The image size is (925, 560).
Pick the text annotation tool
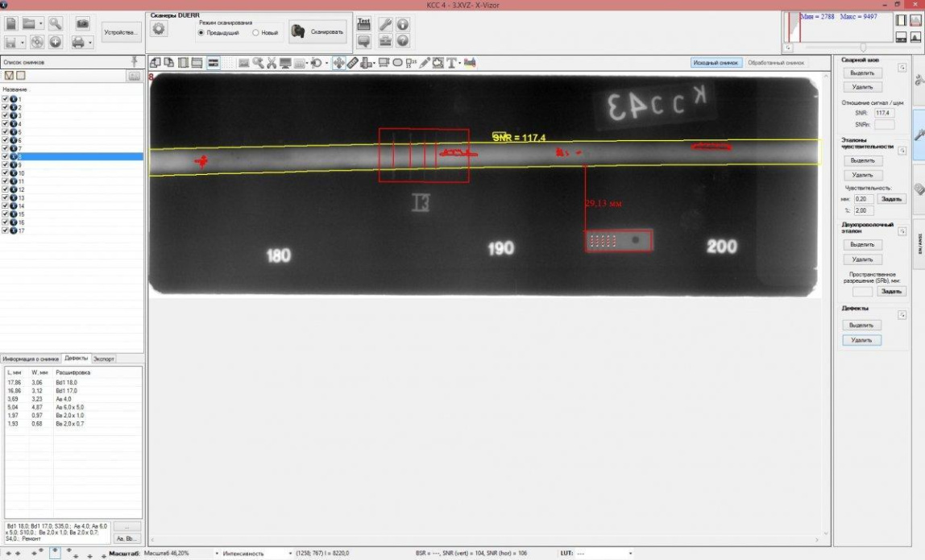pyautogui.click(x=452, y=63)
